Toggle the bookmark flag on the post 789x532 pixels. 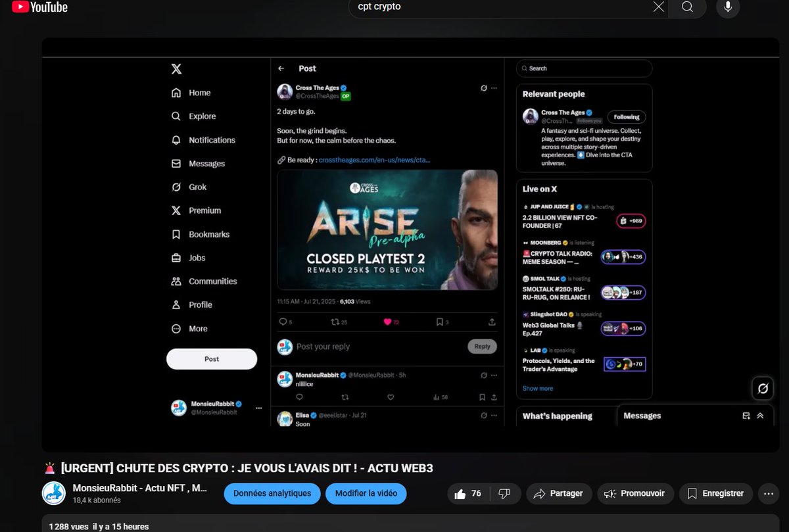(439, 322)
